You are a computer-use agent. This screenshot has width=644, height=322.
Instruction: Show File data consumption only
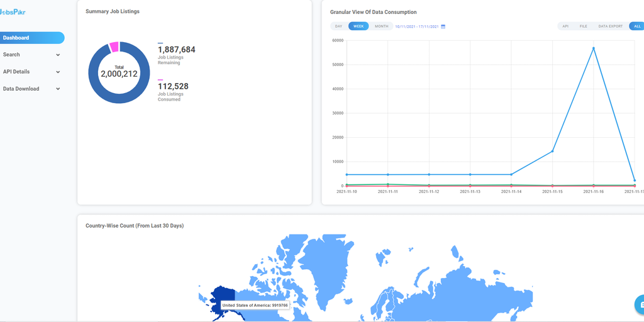[x=583, y=26]
